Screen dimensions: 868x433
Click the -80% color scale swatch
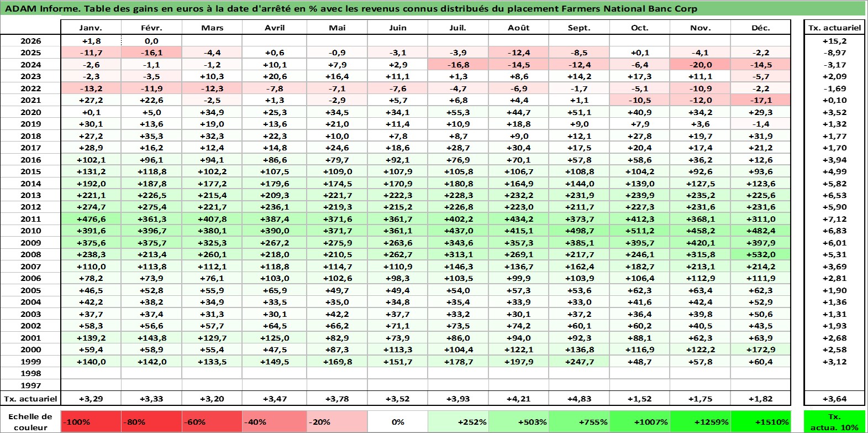tap(151, 421)
